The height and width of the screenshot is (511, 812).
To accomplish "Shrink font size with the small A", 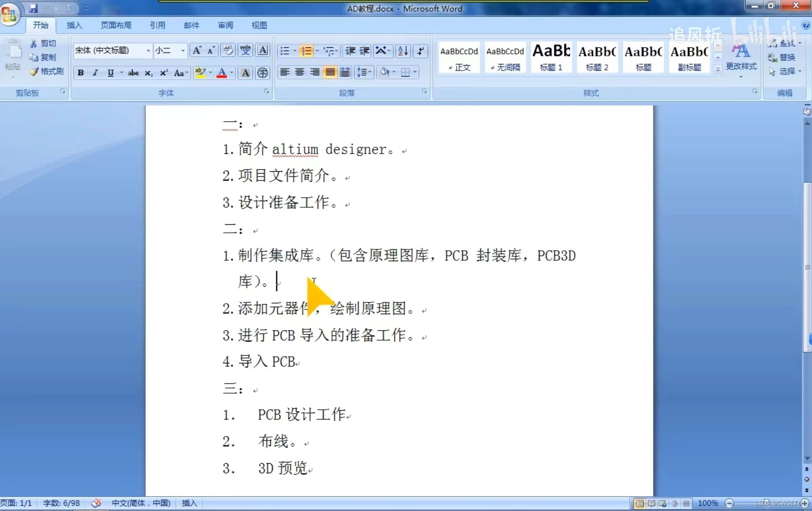I will [211, 50].
